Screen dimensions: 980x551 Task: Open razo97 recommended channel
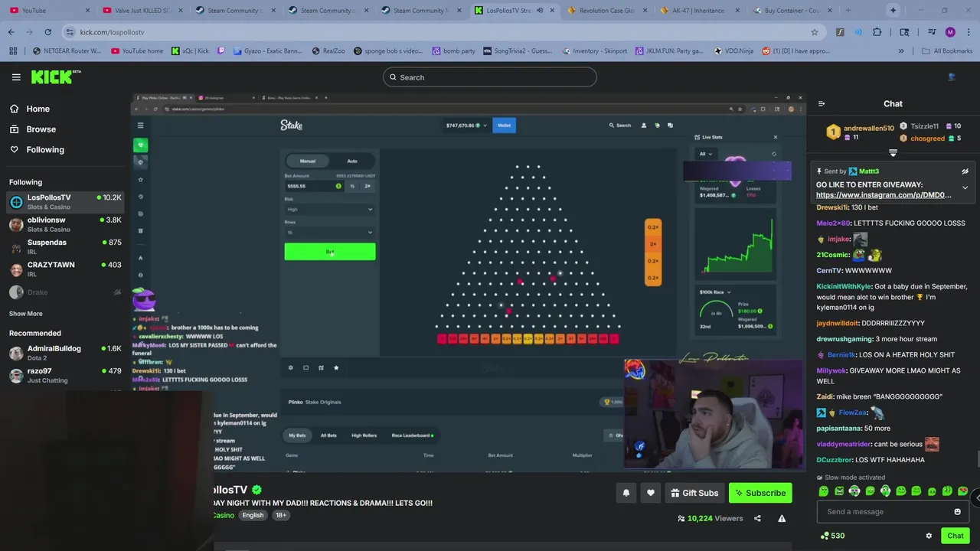65,375
